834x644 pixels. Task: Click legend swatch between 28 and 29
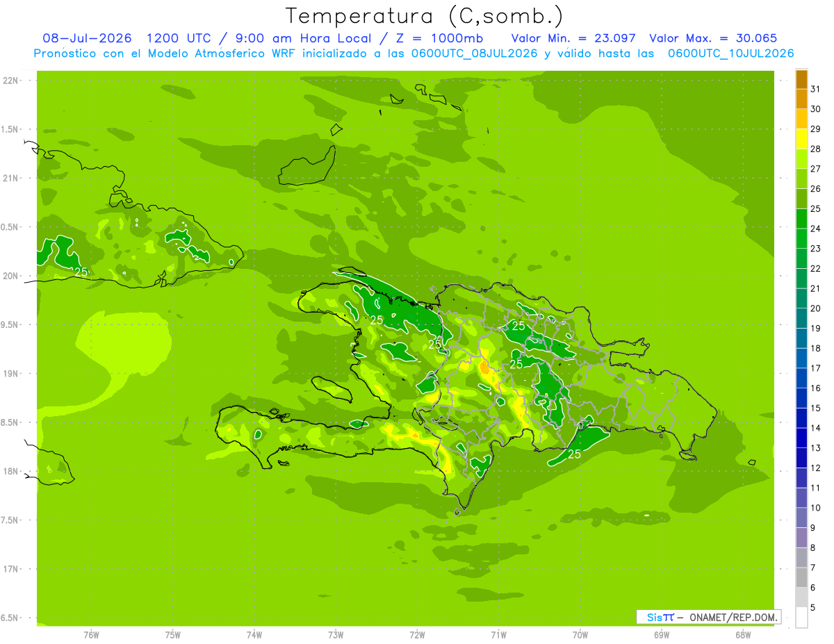801,139
